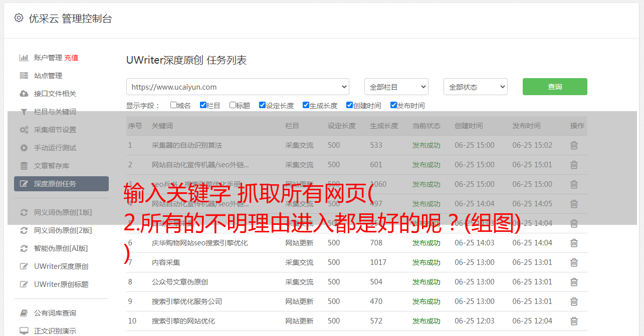Click the server icon for 站点管理

(24, 76)
